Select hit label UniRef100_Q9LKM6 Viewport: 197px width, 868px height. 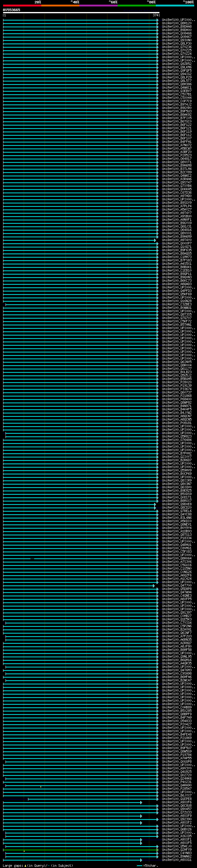[177, 67]
